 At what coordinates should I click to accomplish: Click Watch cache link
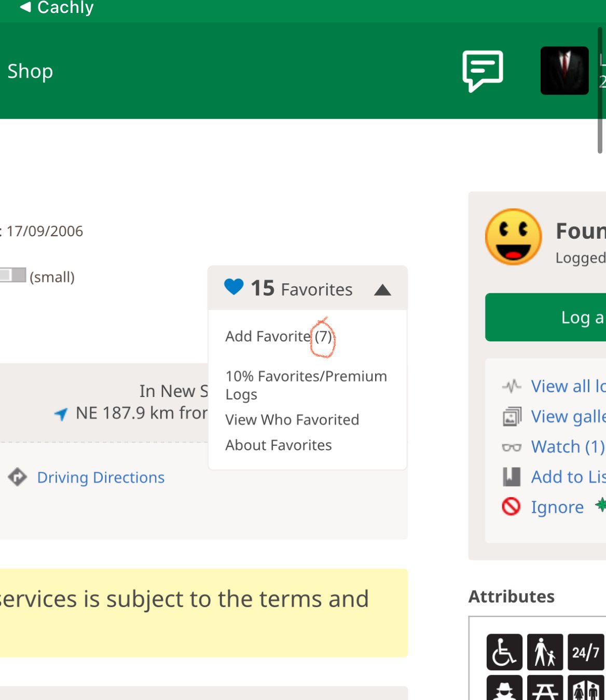567,447
